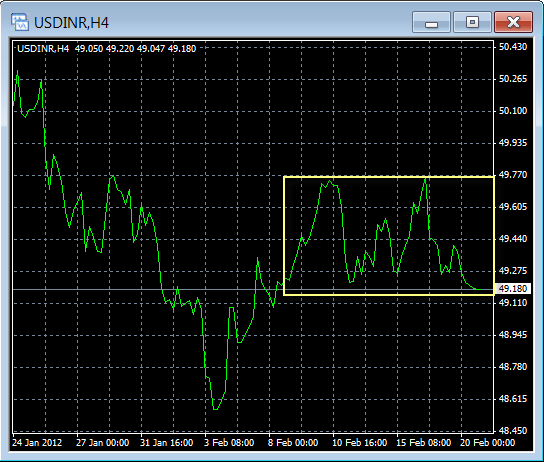Image resolution: width=544 pixels, height=462 pixels.
Task: Click the 8 Feb 00:00 time label
Action: 293,443
